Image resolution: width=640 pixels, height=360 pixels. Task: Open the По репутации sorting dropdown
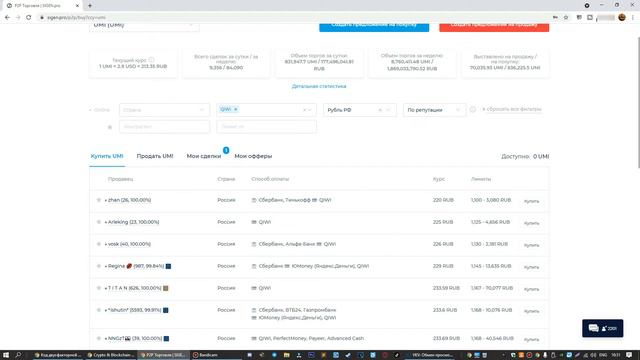point(434,110)
